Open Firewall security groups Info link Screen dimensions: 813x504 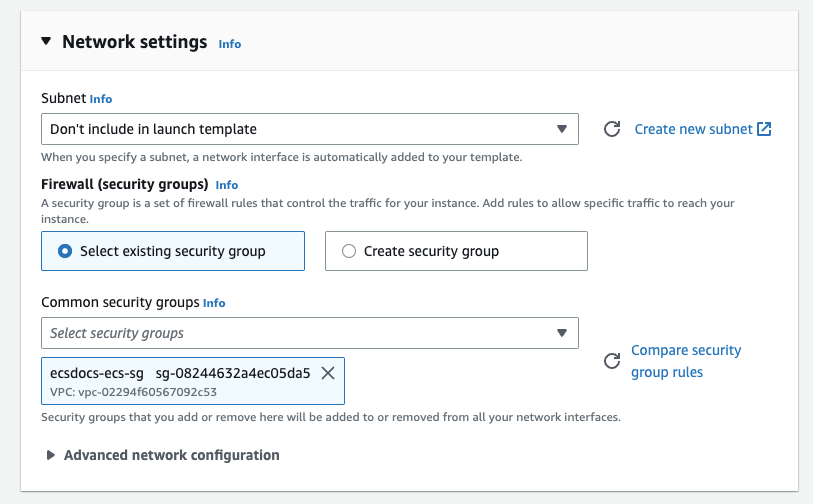(227, 185)
